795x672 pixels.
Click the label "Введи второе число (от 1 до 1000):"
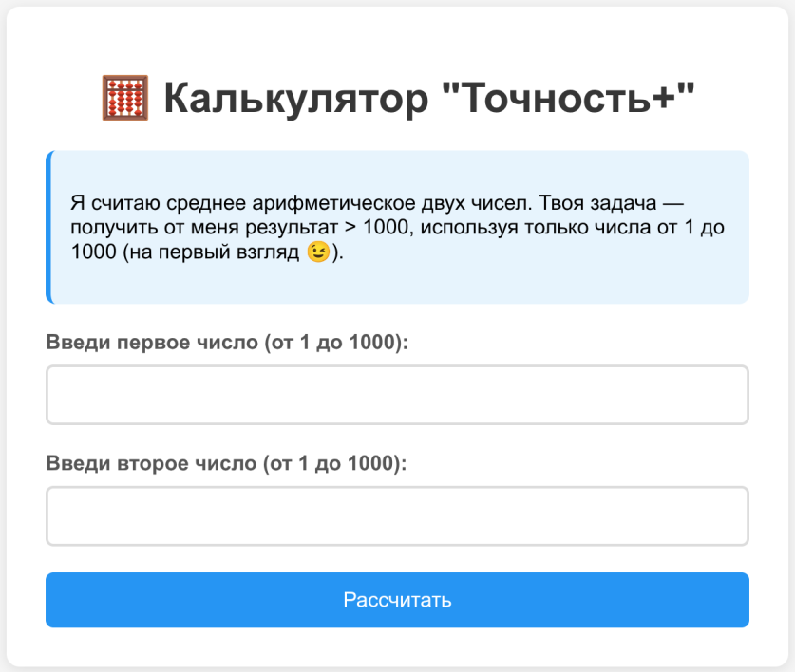(x=226, y=463)
